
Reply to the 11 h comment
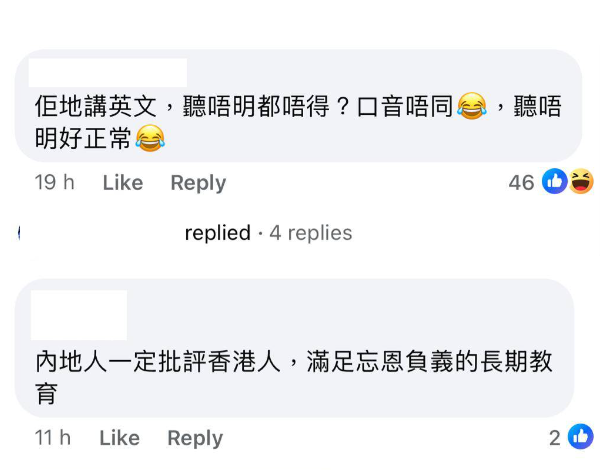pos(195,438)
